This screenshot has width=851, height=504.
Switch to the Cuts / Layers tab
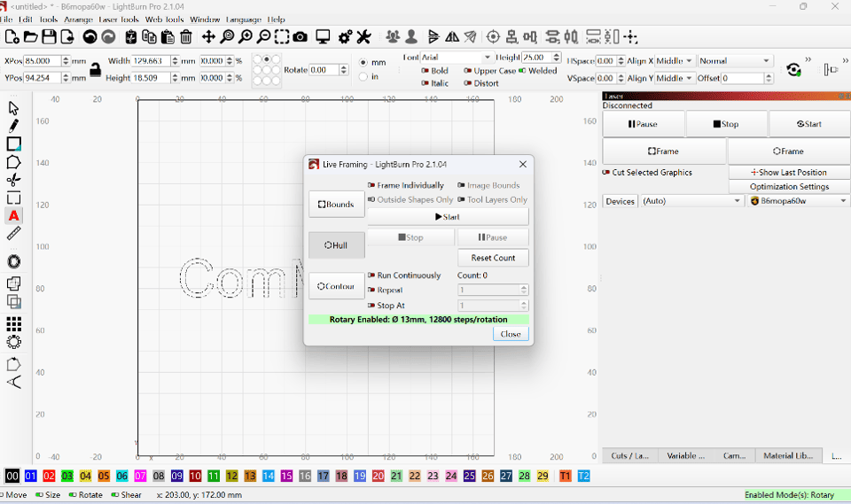tap(629, 455)
